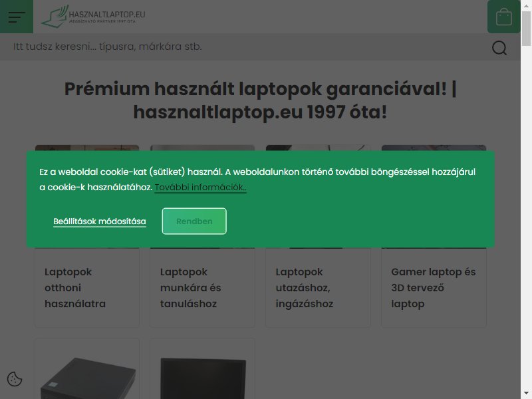
Task: Open the shopping cart
Action: 504,17
